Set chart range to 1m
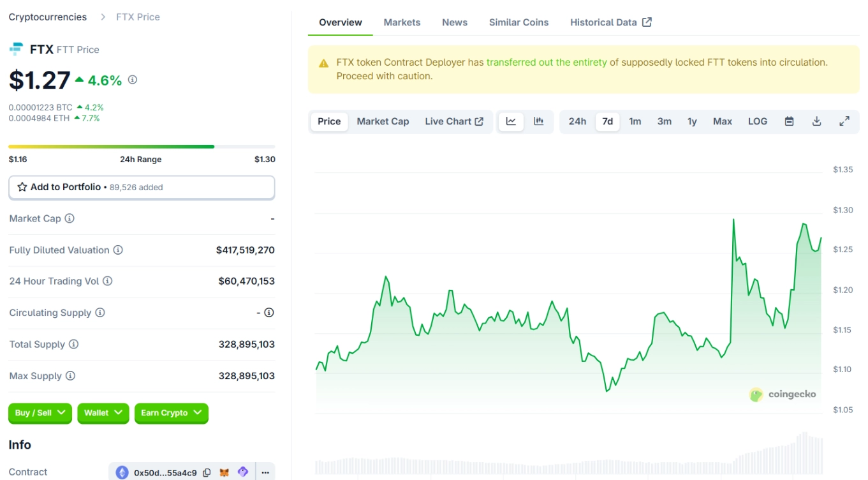This screenshot has width=868, height=480. click(635, 121)
